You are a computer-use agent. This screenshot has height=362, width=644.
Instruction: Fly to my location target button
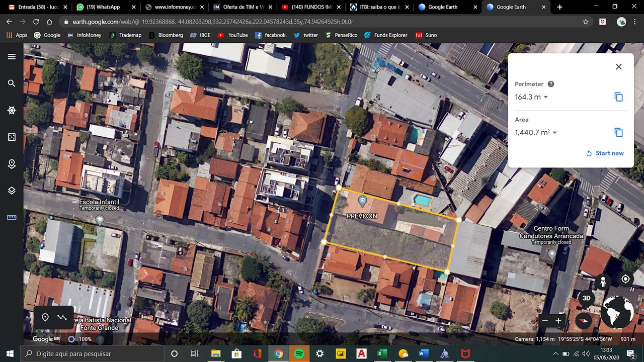click(x=625, y=279)
